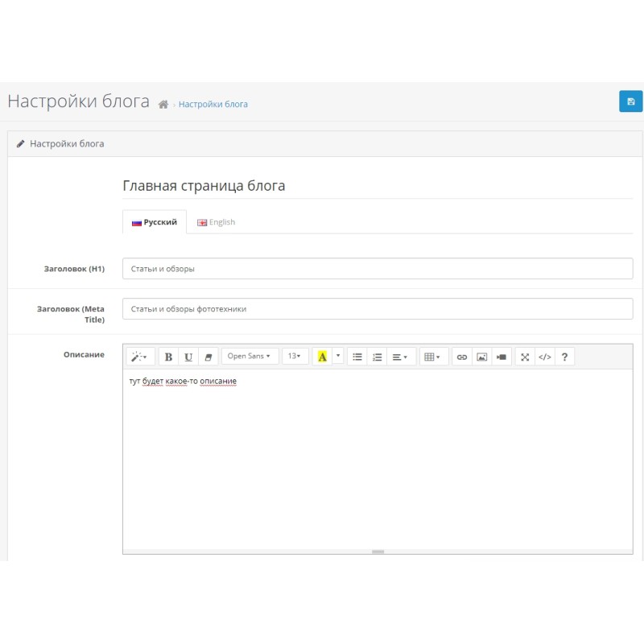Open the editor help dialog
This screenshot has width=644, height=644.
point(564,357)
